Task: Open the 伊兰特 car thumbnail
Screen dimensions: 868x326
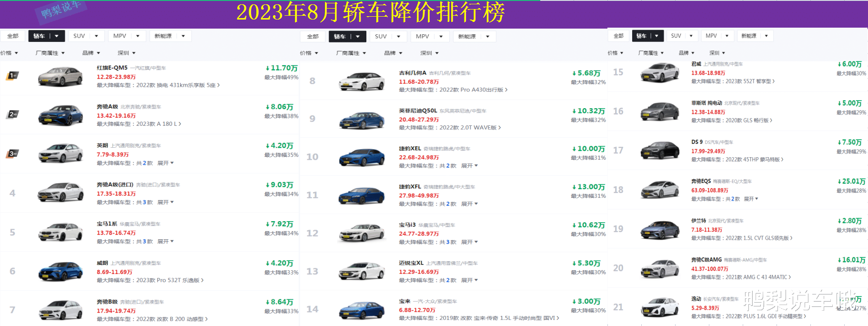Action: 660,229
